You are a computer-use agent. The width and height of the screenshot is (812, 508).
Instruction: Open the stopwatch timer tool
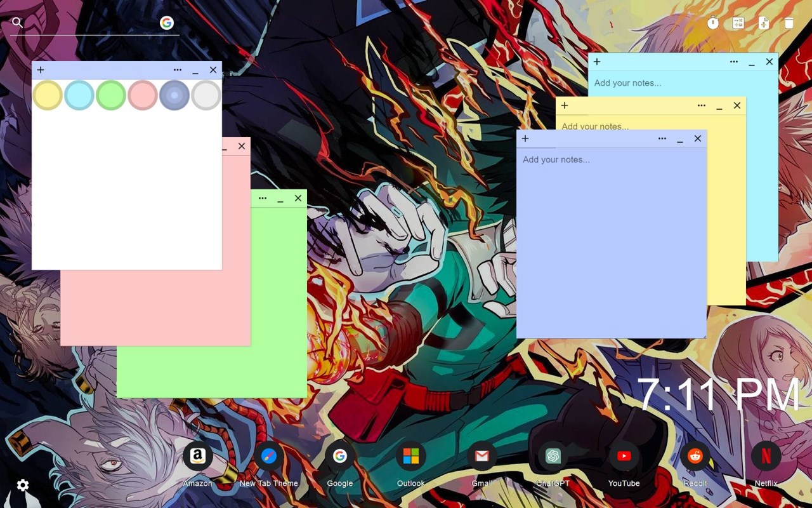click(713, 23)
